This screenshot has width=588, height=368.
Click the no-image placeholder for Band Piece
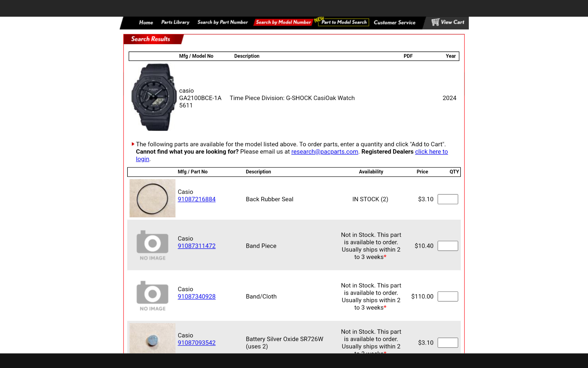(152, 246)
